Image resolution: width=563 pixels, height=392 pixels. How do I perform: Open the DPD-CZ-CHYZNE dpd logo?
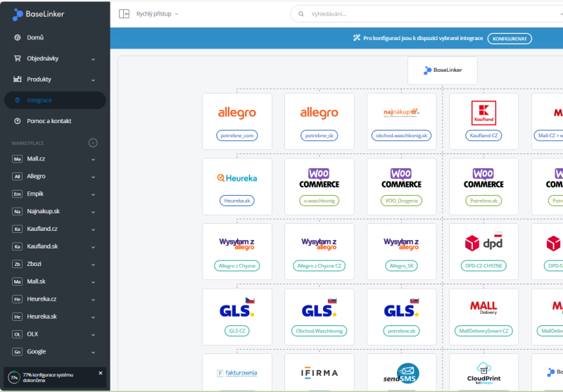pyautogui.click(x=483, y=242)
